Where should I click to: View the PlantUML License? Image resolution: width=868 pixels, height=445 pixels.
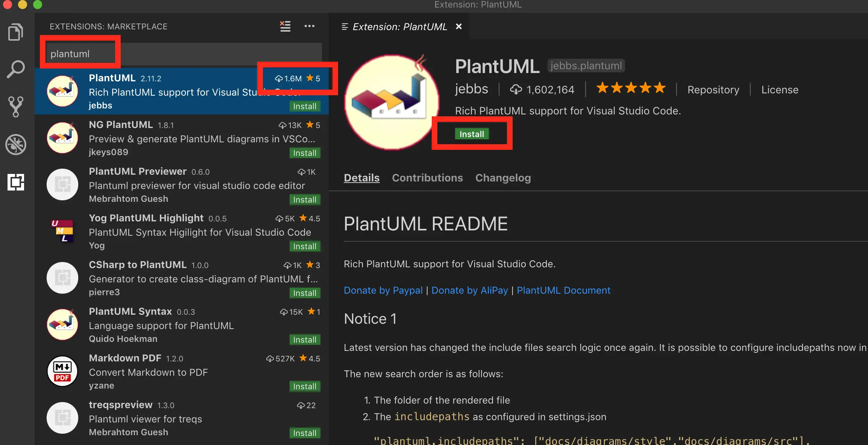779,89
